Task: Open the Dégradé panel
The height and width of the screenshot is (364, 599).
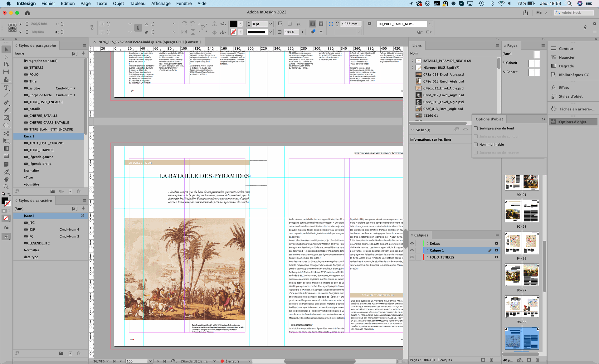Action: click(566, 66)
